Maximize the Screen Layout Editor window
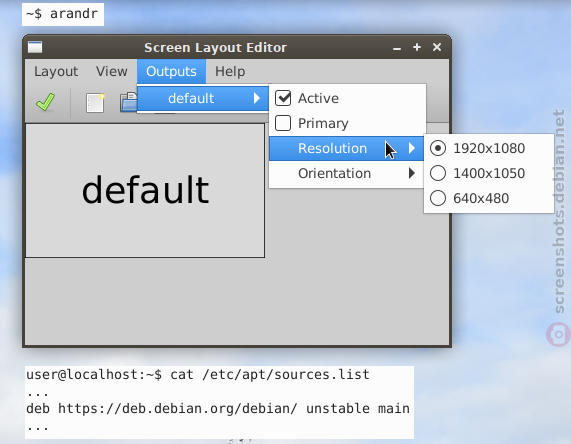This screenshot has width=571, height=444. click(417, 47)
